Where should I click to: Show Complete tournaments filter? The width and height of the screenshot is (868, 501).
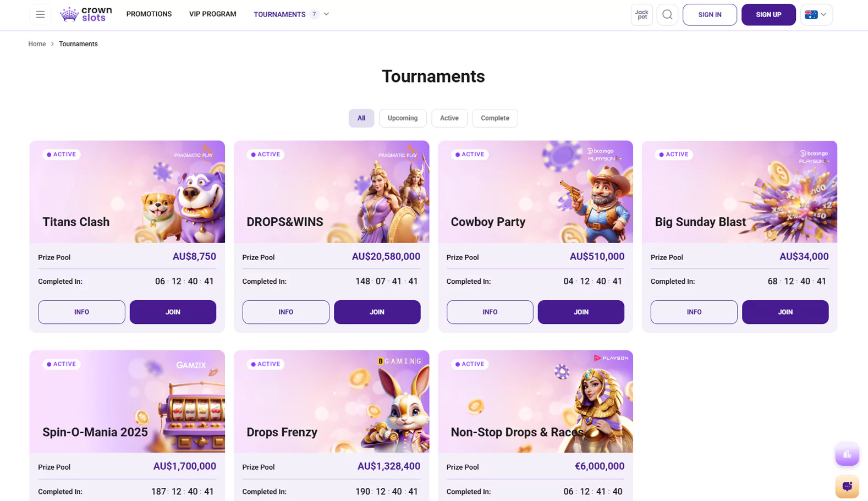click(x=495, y=118)
